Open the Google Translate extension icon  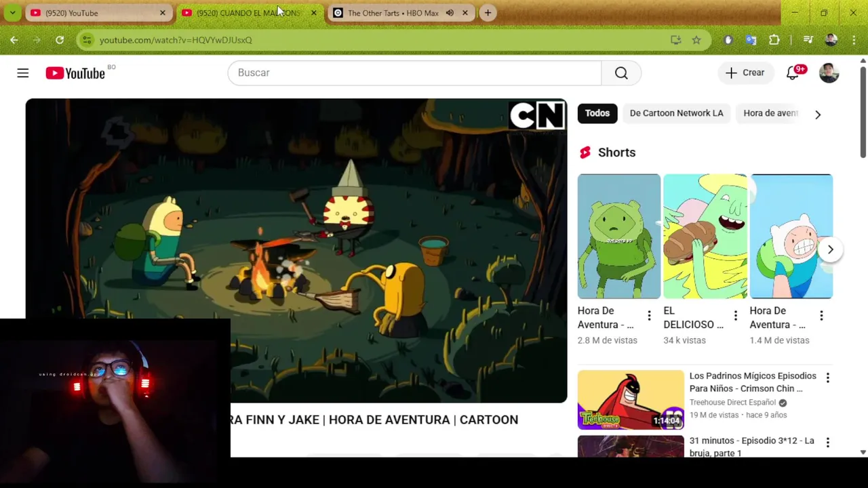(x=751, y=40)
